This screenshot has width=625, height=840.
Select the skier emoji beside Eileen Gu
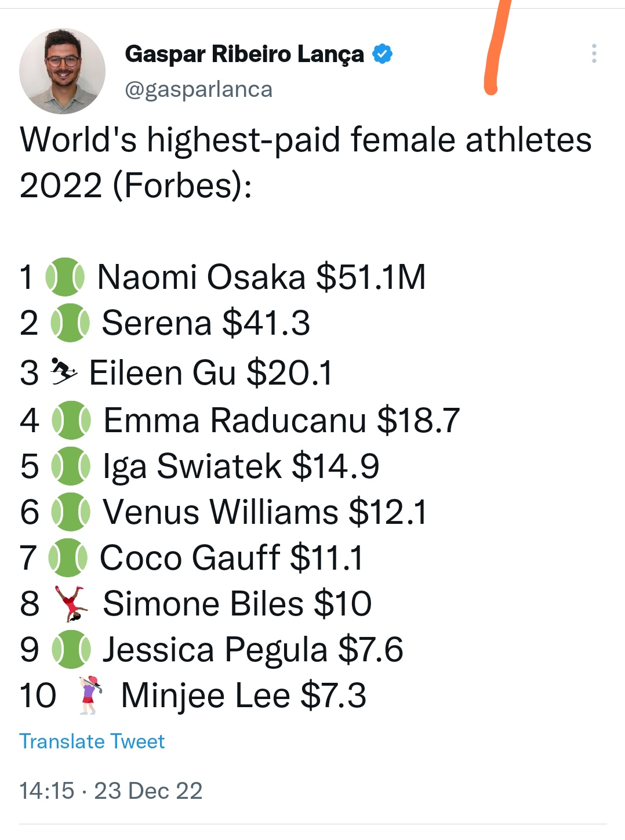click(x=64, y=372)
